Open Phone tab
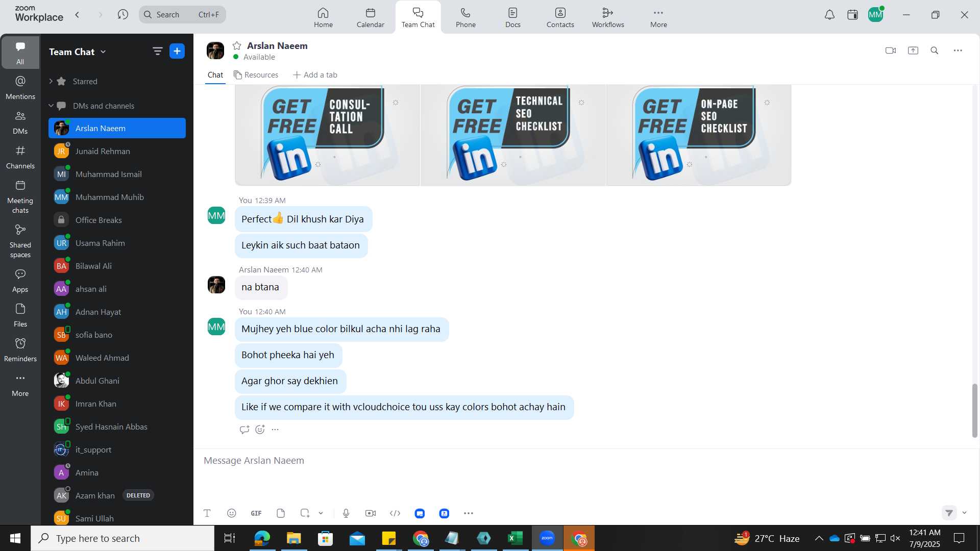Screen dimensions: 980x551 465,17
